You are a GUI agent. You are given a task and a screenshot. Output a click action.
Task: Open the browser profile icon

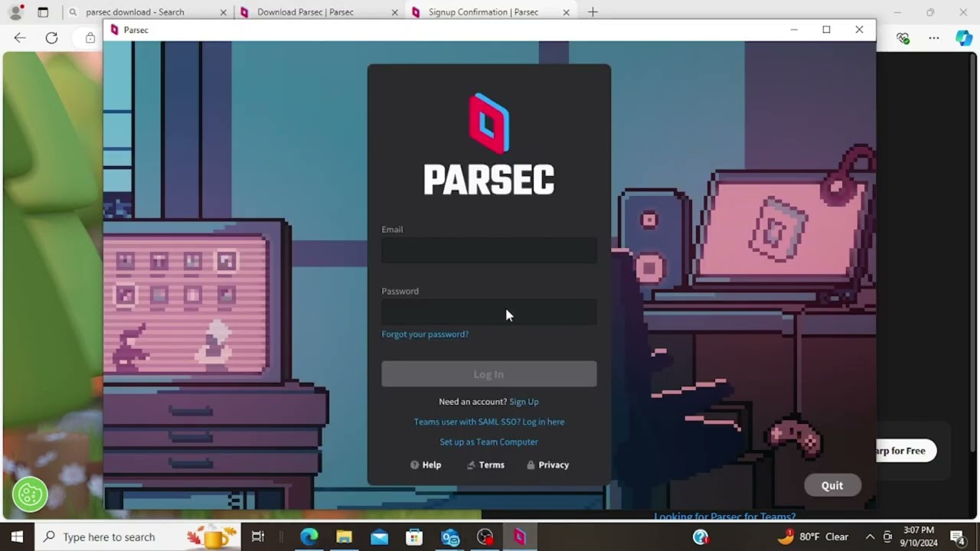[x=15, y=12]
